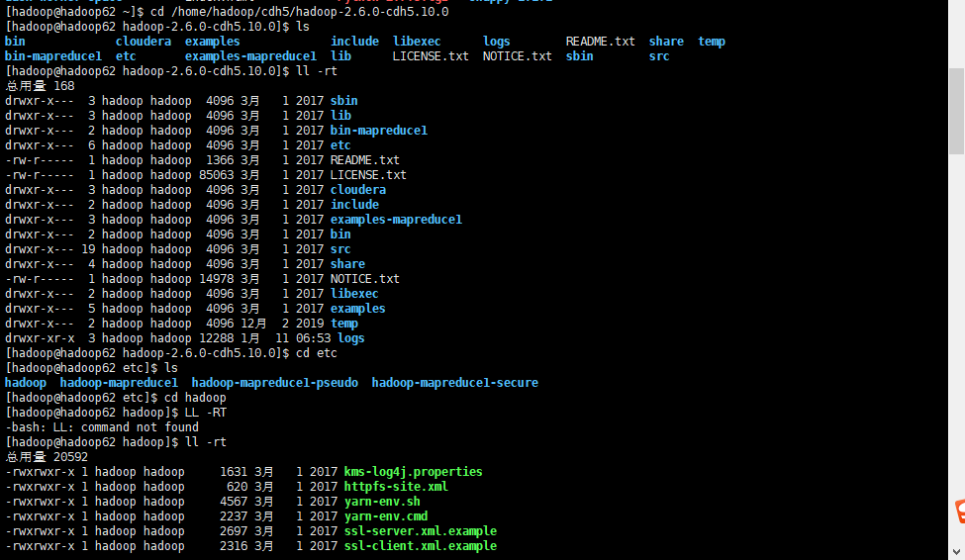Click the uppercase "LL -RT" command text

[206, 413]
